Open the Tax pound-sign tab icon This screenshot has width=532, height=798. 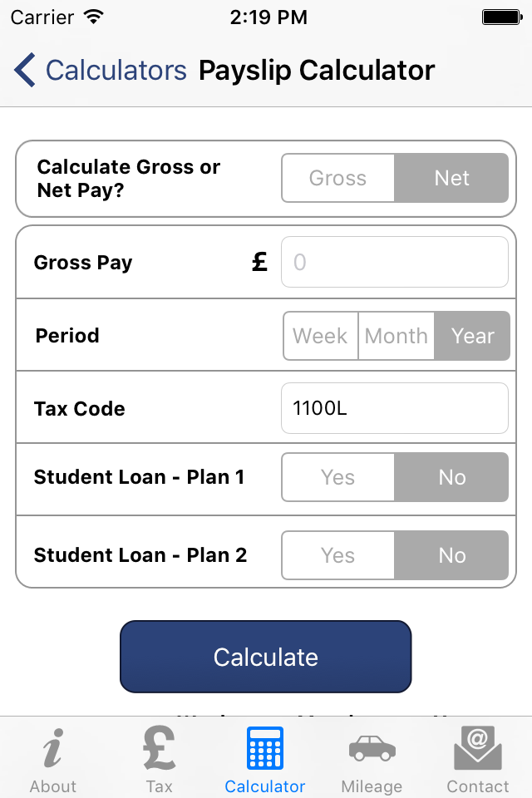pyautogui.click(x=160, y=747)
